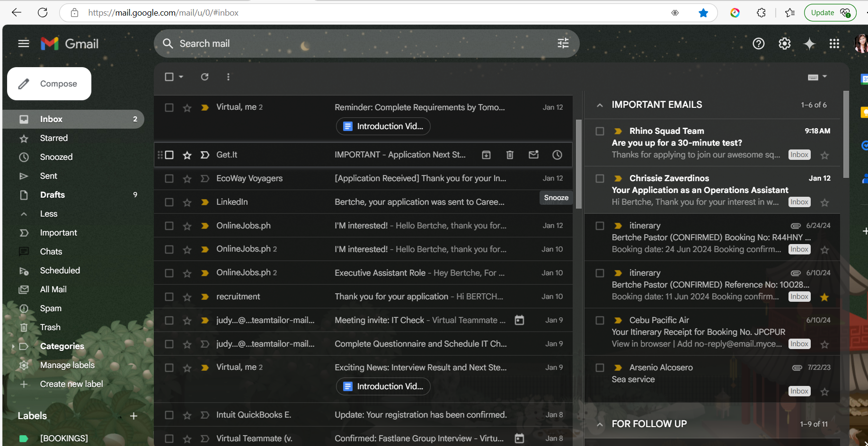Image resolution: width=868 pixels, height=446 pixels.
Task: Reload the browser page
Action: click(43, 12)
